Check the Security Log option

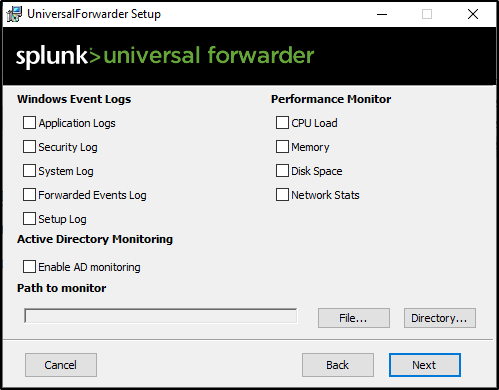(29, 147)
